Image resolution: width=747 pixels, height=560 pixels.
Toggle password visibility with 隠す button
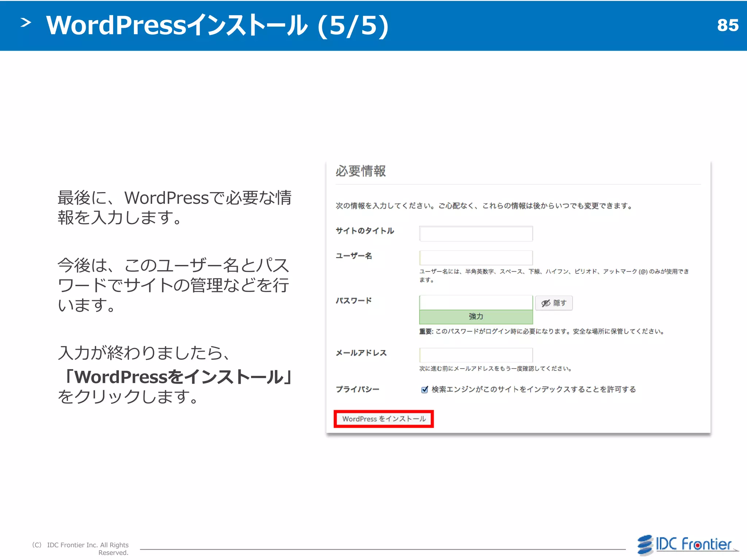[x=554, y=303]
